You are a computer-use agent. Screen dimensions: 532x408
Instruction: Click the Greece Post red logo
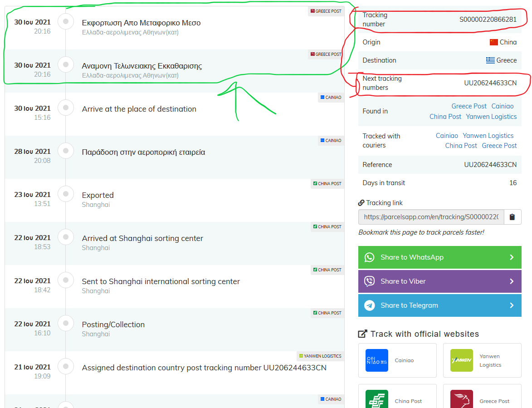click(x=461, y=399)
